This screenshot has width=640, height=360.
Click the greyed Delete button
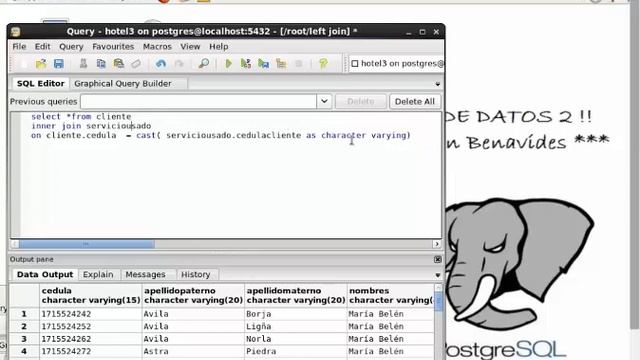pos(360,101)
